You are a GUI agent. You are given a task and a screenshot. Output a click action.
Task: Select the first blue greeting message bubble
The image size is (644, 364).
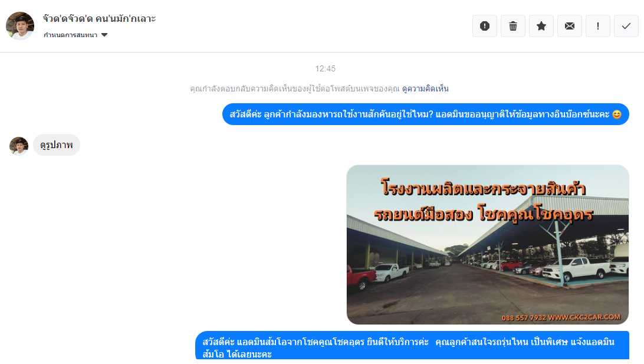426,114
